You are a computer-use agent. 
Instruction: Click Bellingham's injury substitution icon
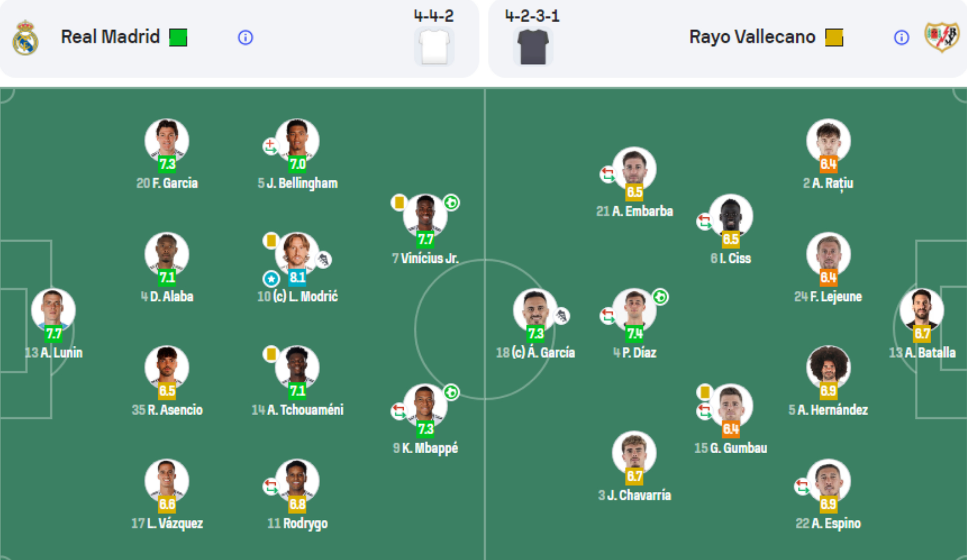coord(270,145)
